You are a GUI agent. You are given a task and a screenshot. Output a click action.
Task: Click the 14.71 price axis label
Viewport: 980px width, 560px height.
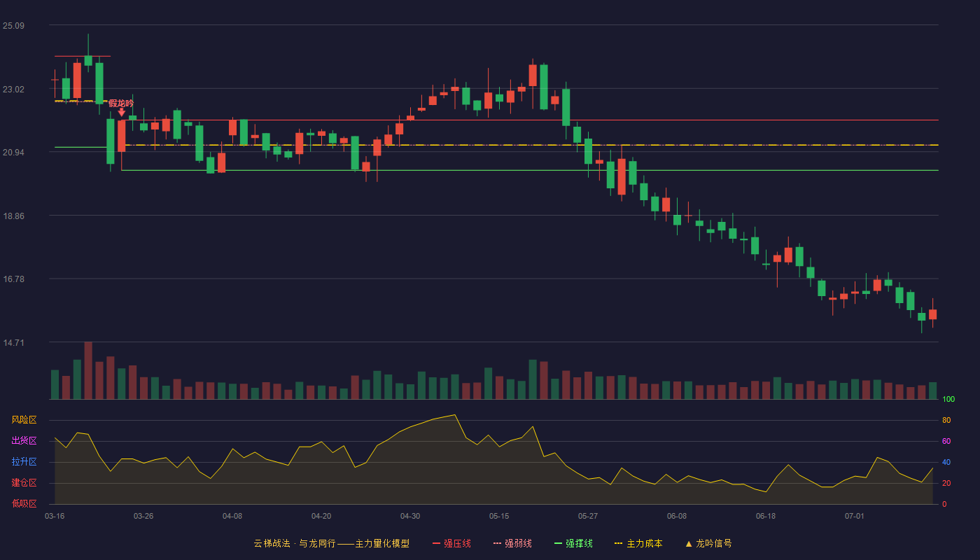[x=13, y=343]
